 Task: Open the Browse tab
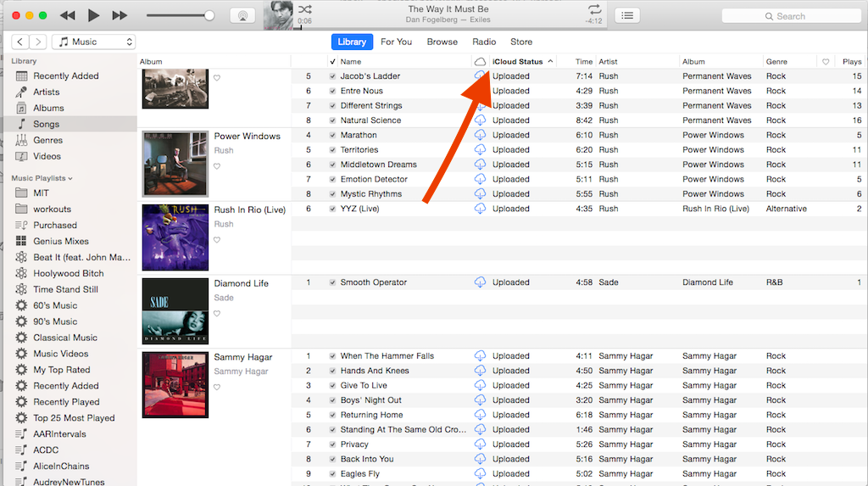442,42
